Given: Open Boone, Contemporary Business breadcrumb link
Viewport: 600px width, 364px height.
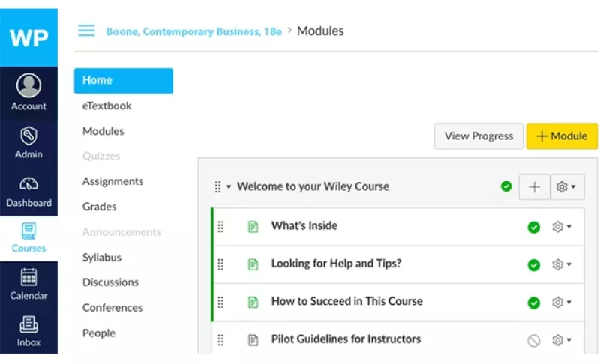Looking at the screenshot, I should 194,31.
